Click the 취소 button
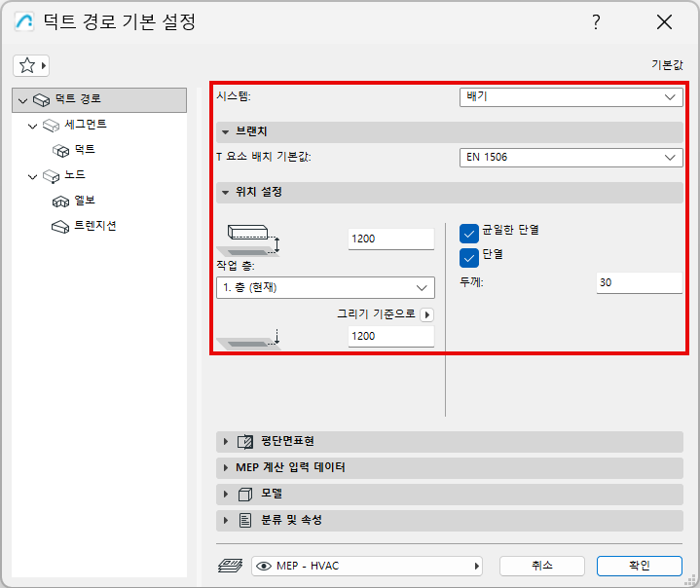700x588 pixels. pos(542,566)
